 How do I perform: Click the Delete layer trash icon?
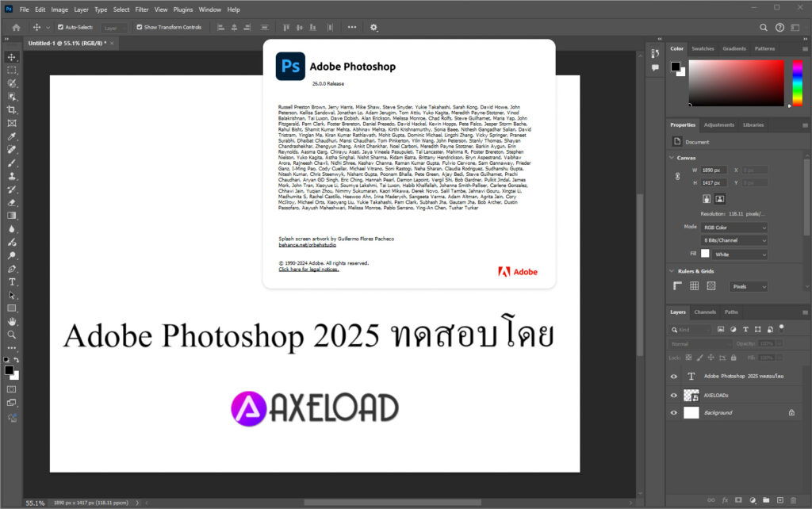(793, 500)
